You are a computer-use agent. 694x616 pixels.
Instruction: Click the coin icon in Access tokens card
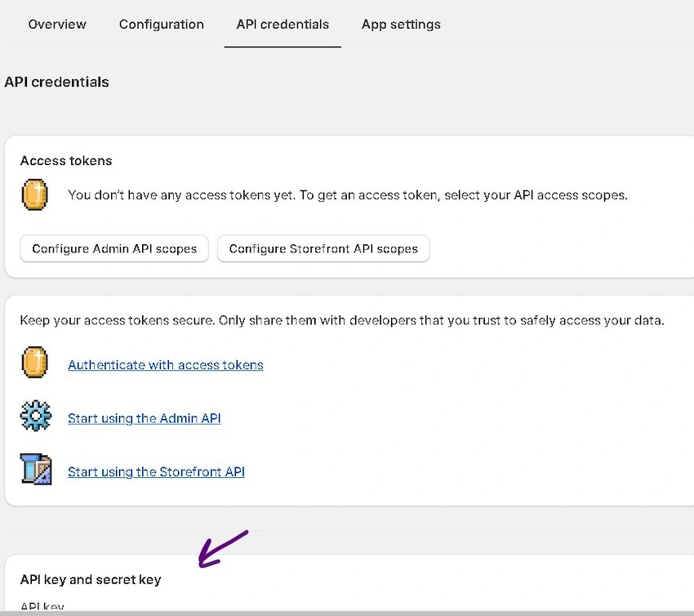point(34,194)
